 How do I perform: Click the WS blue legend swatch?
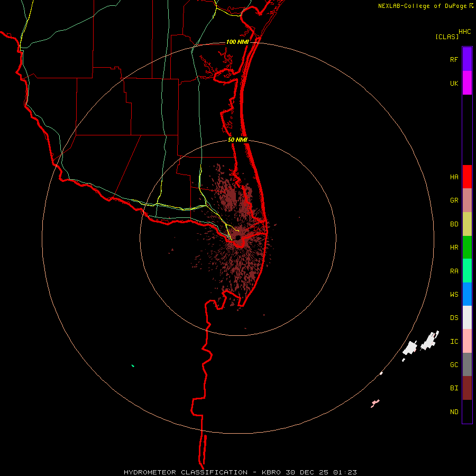coord(467,294)
